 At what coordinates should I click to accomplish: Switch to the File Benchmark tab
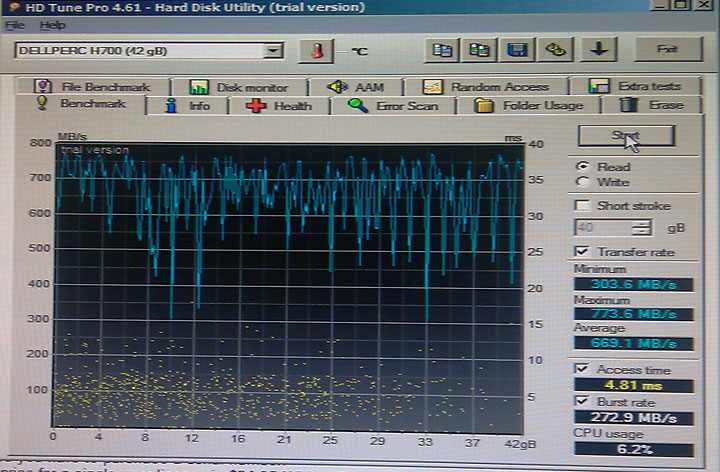pyautogui.click(x=92, y=87)
